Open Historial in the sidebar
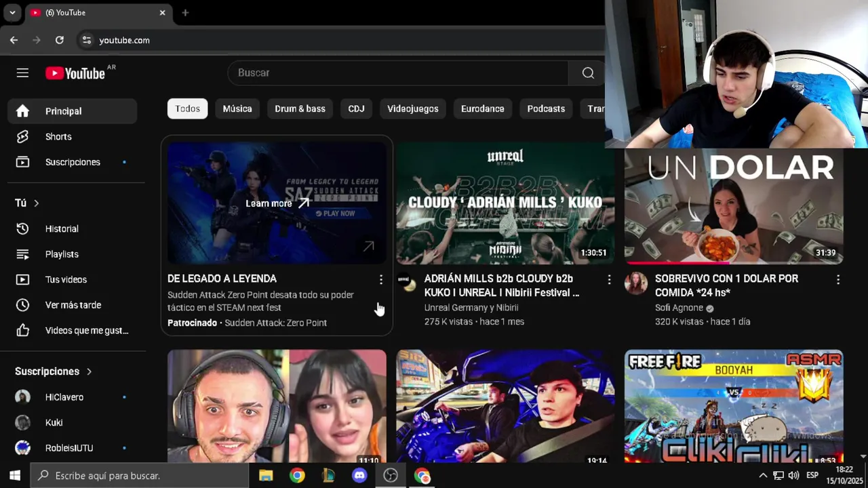 coord(73,229)
